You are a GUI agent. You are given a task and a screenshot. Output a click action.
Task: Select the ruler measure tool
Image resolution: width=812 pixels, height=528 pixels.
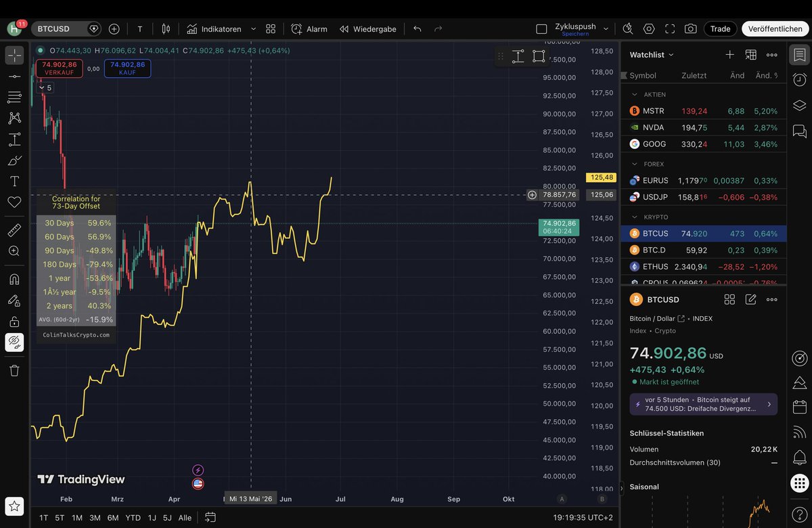pyautogui.click(x=14, y=230)
